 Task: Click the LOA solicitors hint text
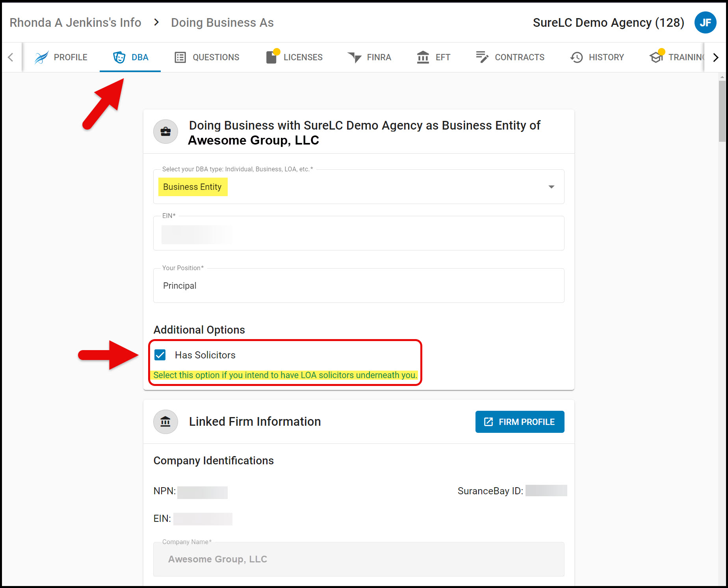pos(285,375)
